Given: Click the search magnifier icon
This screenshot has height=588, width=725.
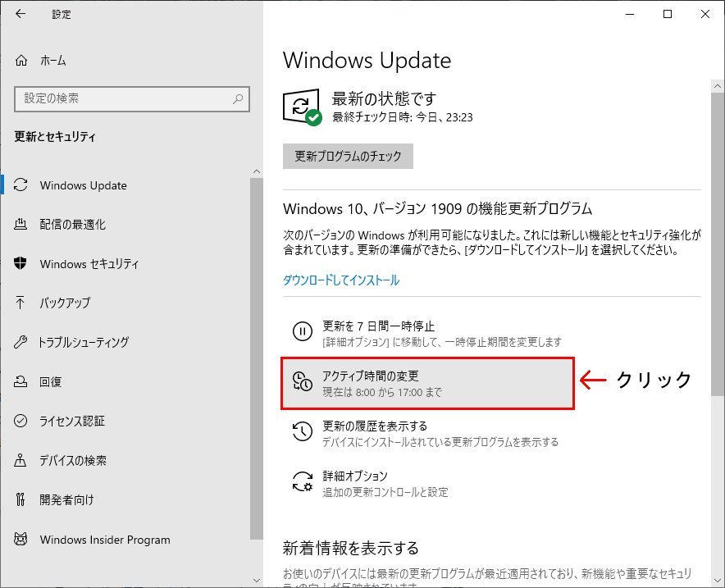Looking at the screenshot, I should 238,98.
